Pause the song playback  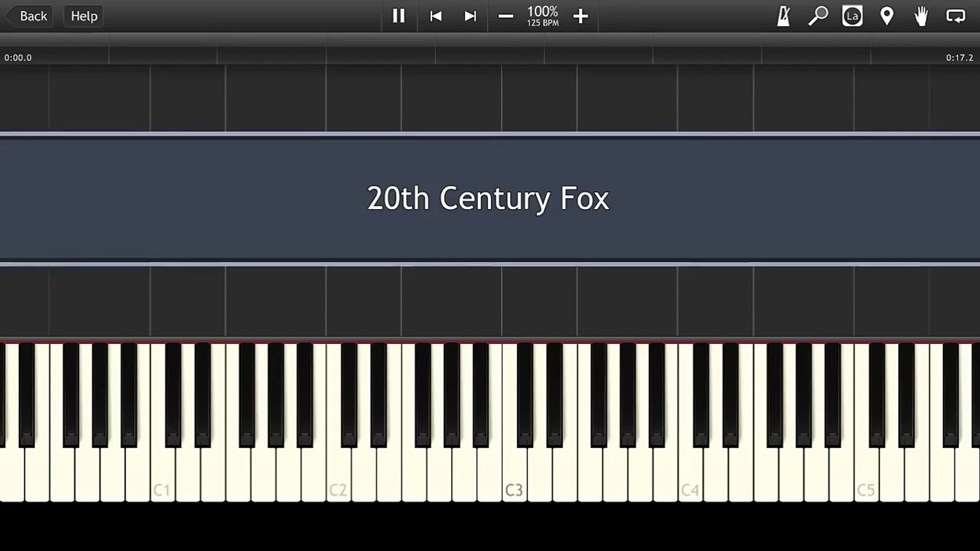[x=399, y=16]
